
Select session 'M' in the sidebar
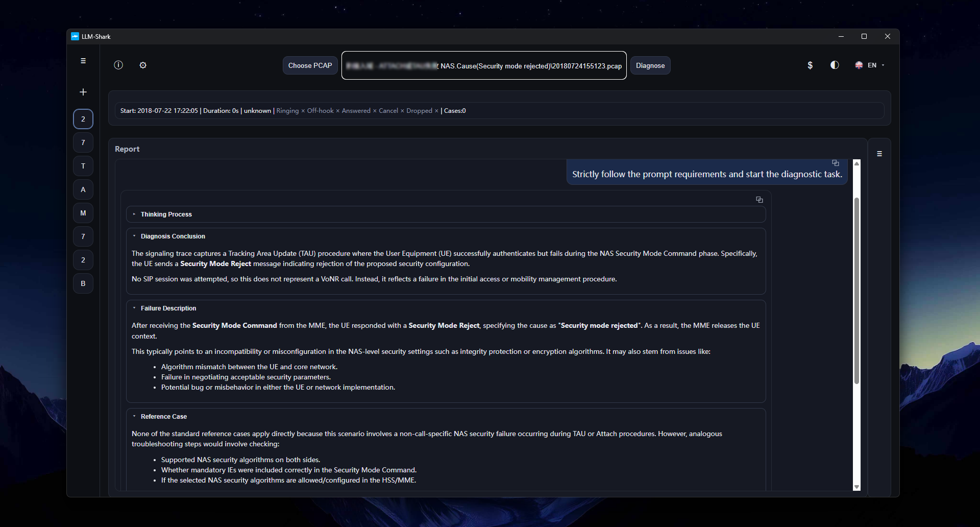pyautogui.click(x=83, y=213)
